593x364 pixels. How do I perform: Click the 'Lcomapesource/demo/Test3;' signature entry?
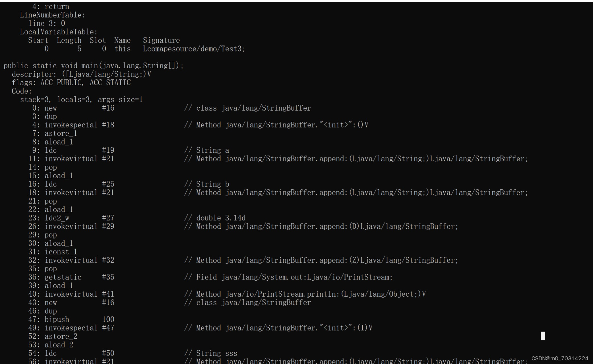click(194, 49)
